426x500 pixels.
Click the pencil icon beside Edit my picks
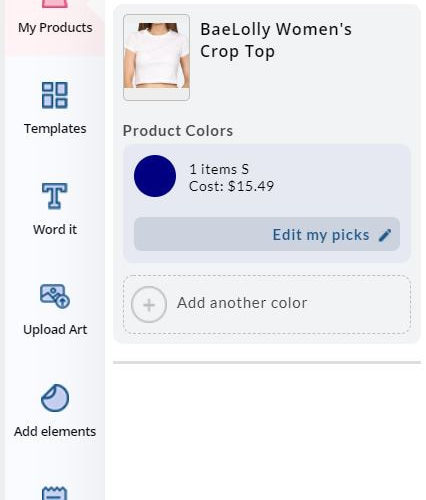pos(385,235)
